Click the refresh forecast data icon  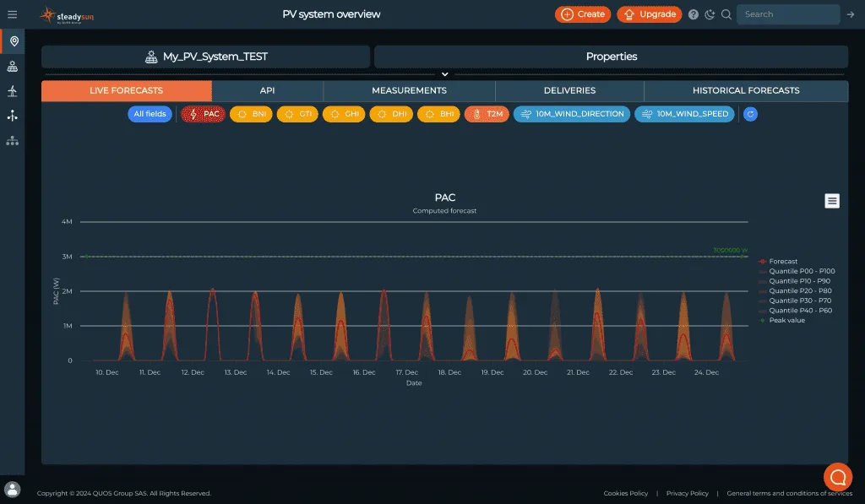pyautogui.click(x=749, y=114)
